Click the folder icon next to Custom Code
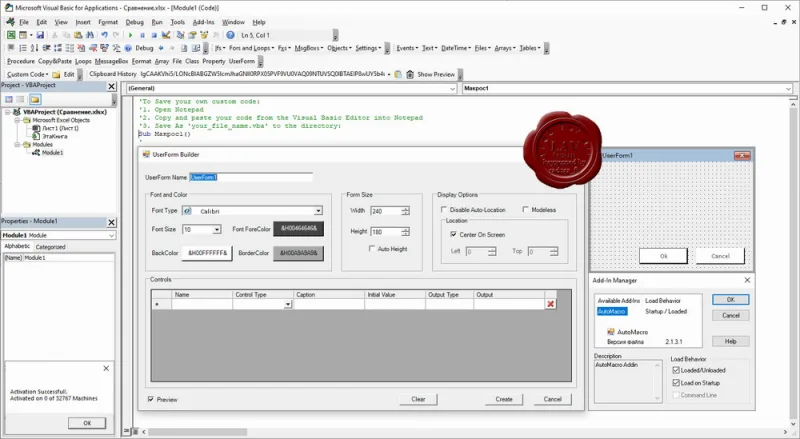This screenshot has height=439, width=800. pyautogui.click(x=56, y=75)
